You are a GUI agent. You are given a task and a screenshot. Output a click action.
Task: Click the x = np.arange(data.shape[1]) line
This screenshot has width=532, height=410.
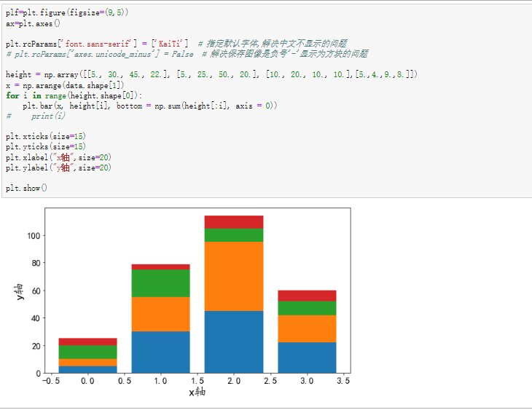tap(65, 85)
